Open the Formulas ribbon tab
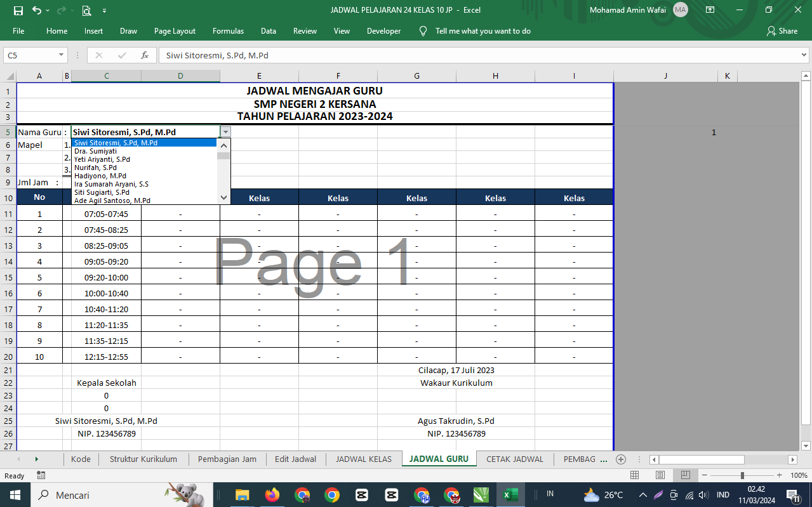Screen dimensions: 812x507 click(228, 31)
